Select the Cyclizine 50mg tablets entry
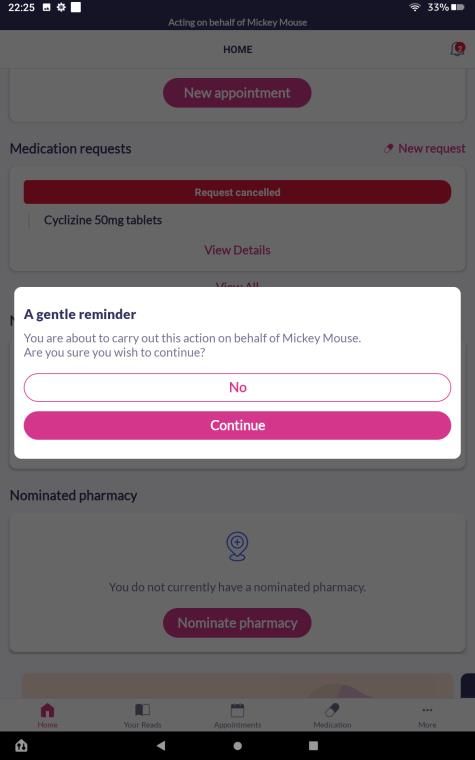475x760 pixels. click(x=103, y=220)
